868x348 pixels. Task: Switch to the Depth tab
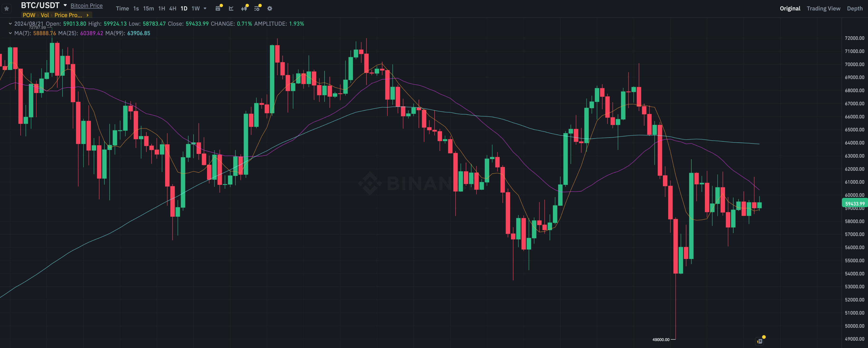point(854,8)
